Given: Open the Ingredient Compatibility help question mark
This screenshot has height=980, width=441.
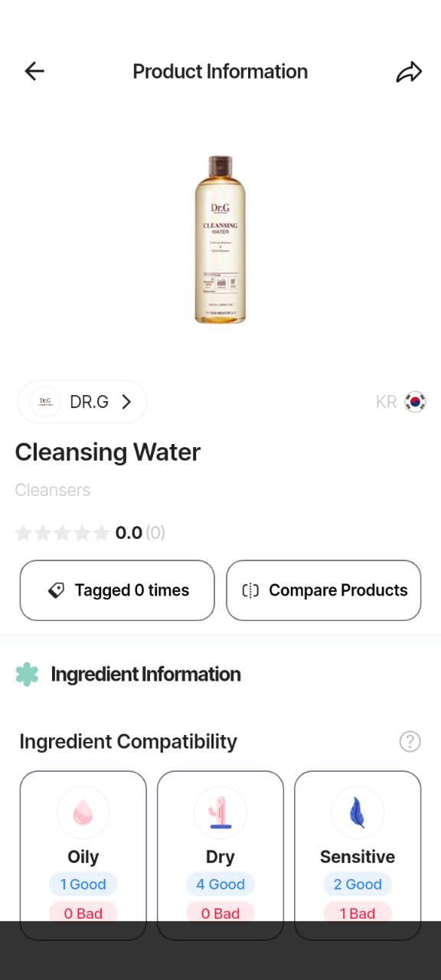Looking at the screenshot, I should click(410, 741).
